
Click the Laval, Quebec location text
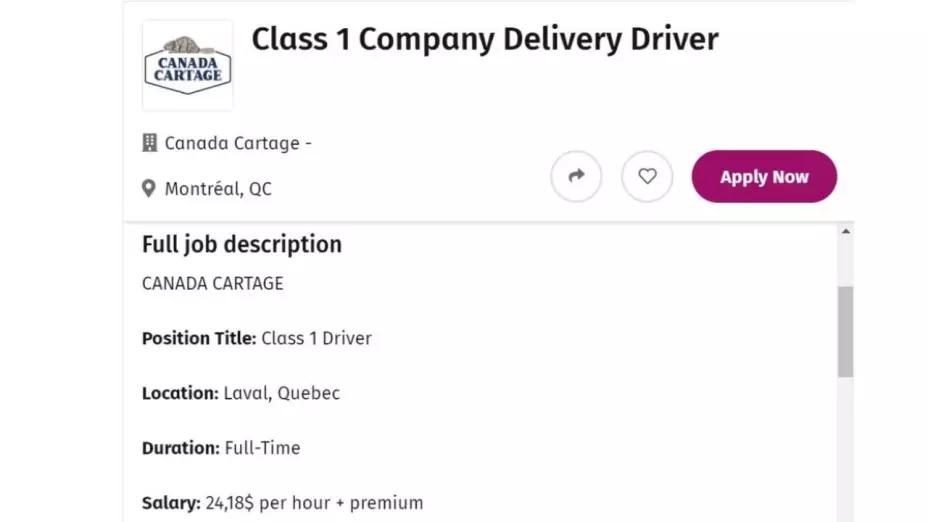tap(282, 393)
